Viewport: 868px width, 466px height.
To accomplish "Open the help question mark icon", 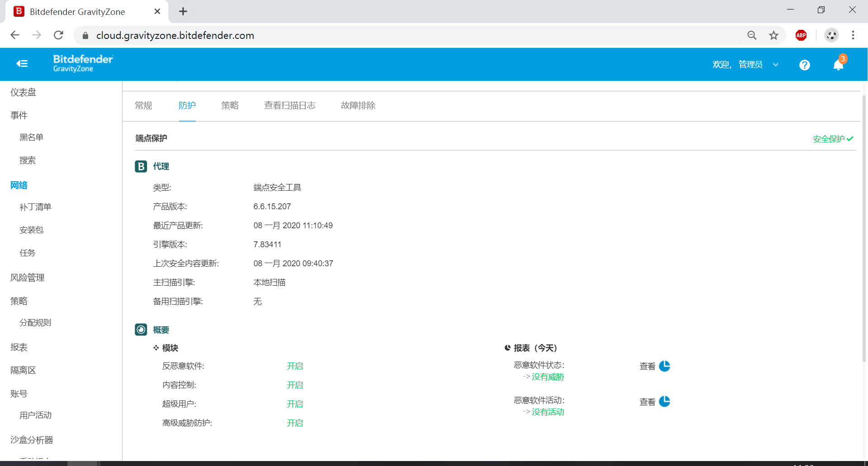I will point(804,65).
